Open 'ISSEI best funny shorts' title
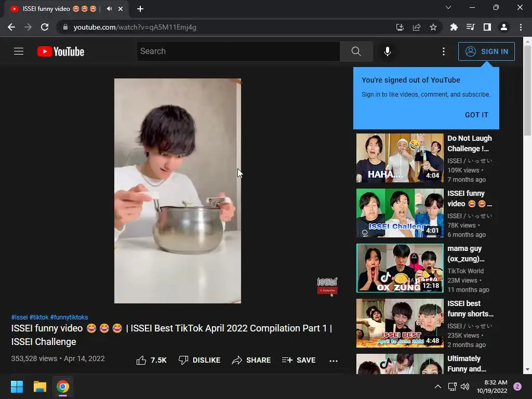 470,309
